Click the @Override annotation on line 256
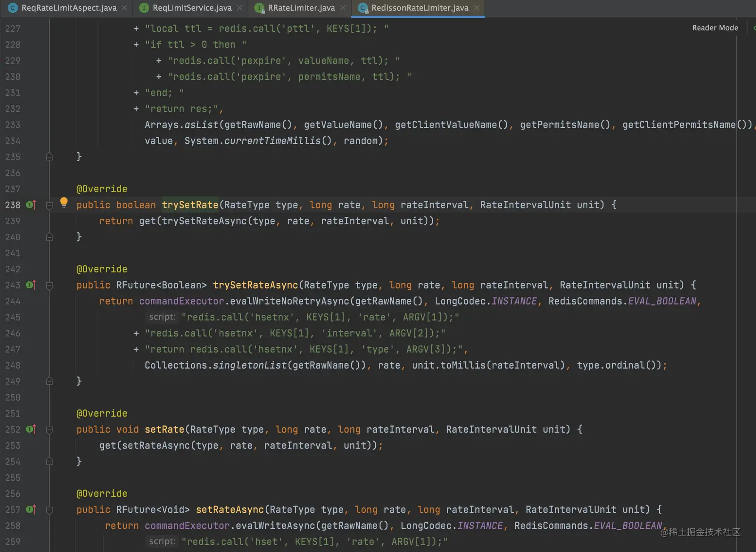The height and width of the screenshot is (552, 756). click(102, 493)
